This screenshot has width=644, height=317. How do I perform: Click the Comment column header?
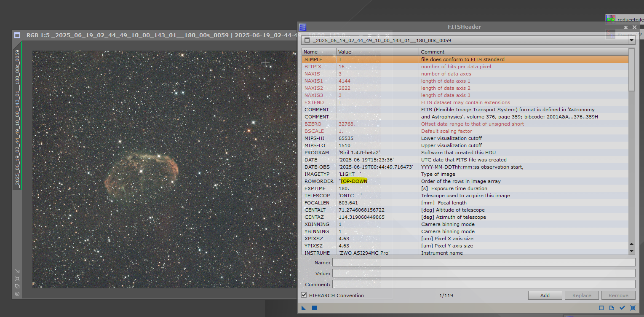(524, 52)
